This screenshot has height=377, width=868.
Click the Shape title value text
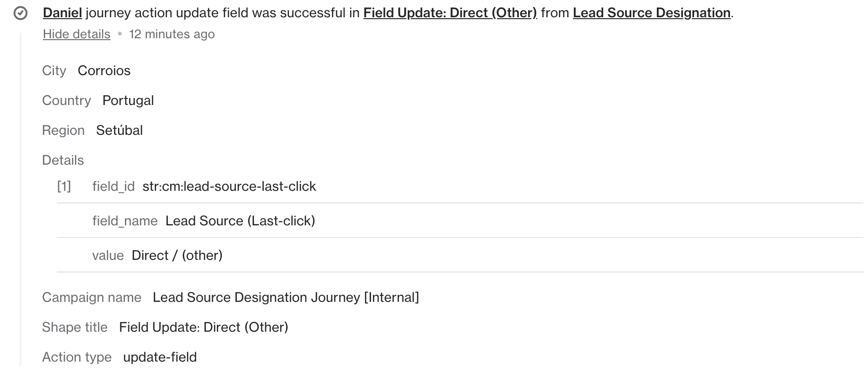pos(203,327)
